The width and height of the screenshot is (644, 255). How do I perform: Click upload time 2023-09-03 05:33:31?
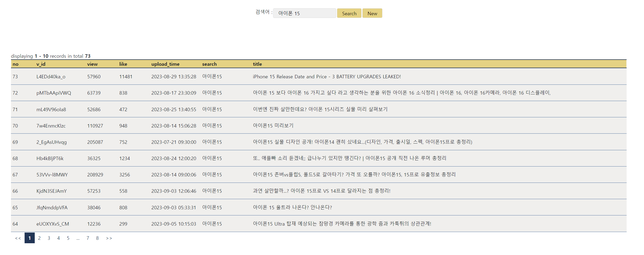pos(174,208)
